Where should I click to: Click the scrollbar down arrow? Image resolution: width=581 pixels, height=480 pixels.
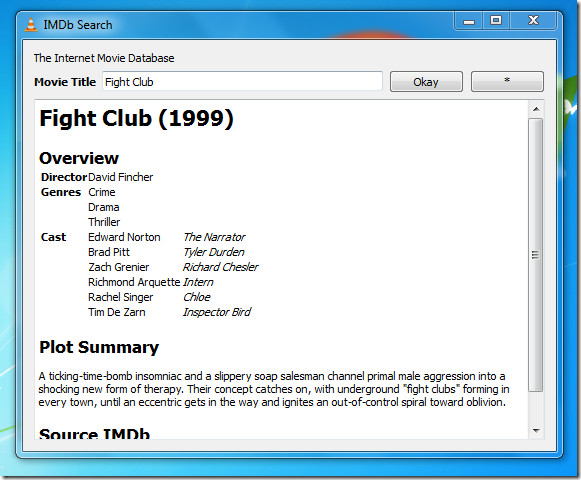[536, 431]
